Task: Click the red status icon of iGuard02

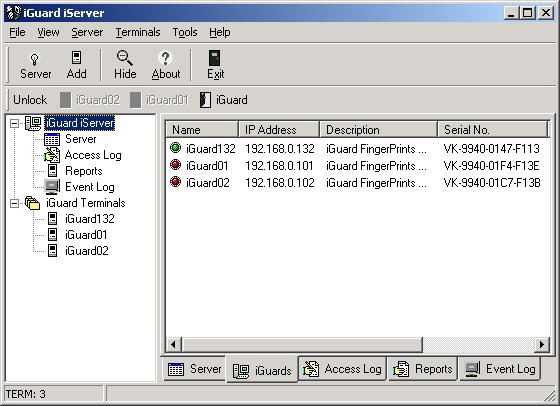Action: 175,182
